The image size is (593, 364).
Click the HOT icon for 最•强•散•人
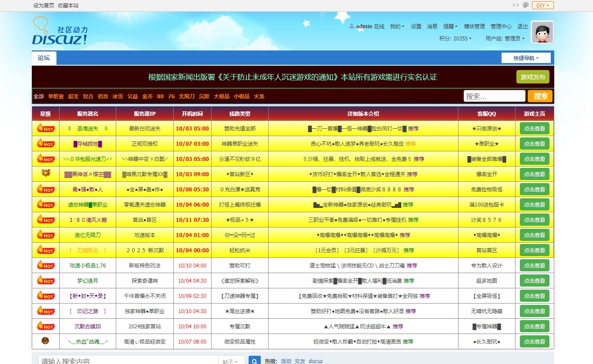coord(46,189)
